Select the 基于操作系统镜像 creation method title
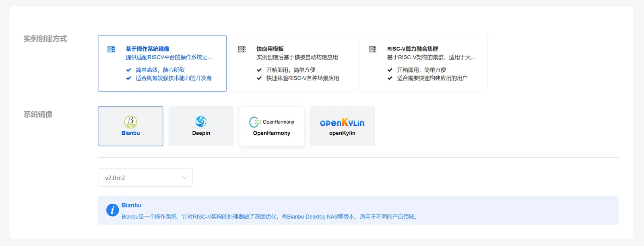This screenshot has width=644, height=246. tap(147, 49)
